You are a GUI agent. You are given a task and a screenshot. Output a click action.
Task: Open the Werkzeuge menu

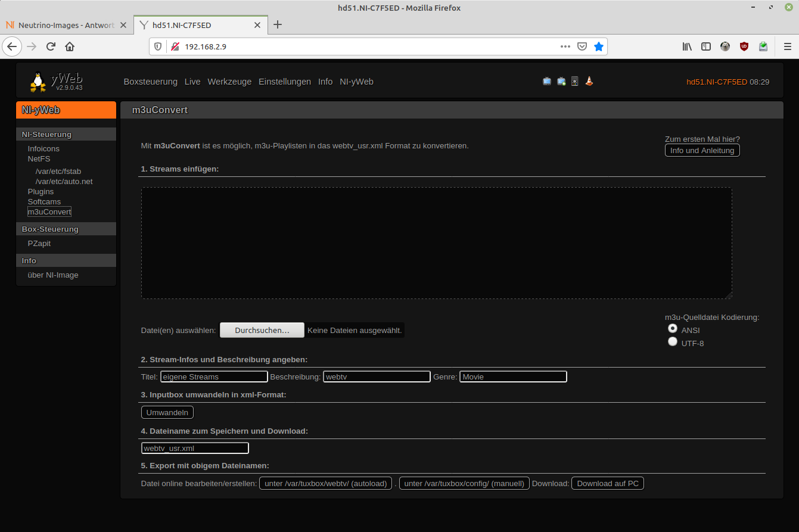pos(229,82)
